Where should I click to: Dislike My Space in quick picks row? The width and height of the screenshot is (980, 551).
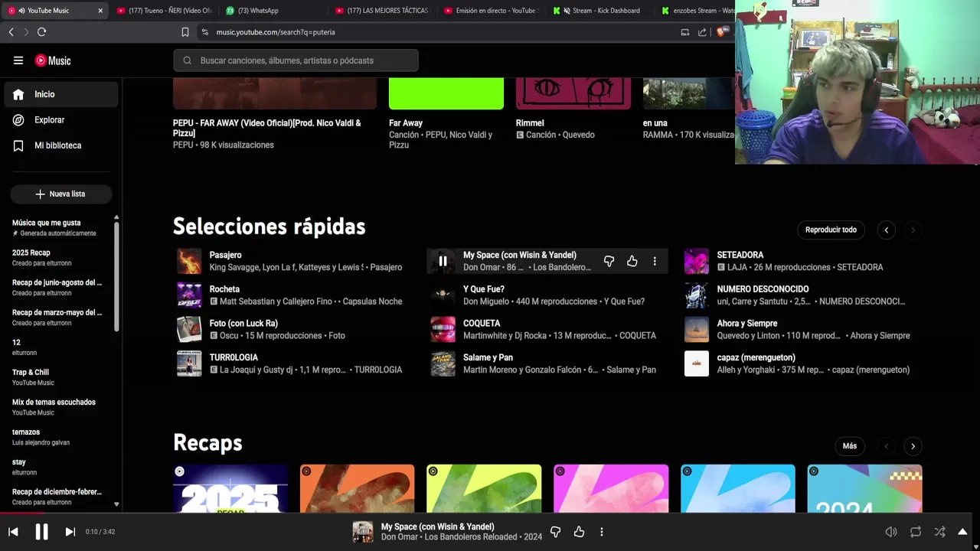[609, 261]
